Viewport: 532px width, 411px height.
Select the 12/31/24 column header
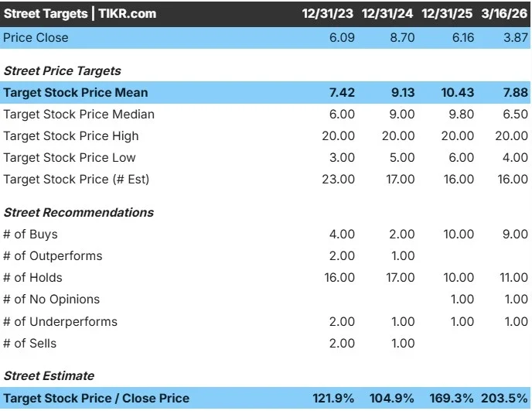point(388,14)
